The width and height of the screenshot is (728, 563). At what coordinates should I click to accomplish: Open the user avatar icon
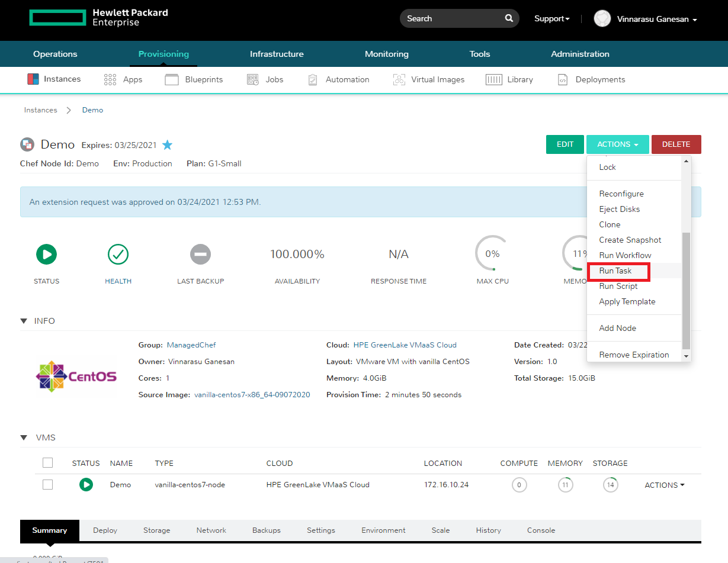602,19
